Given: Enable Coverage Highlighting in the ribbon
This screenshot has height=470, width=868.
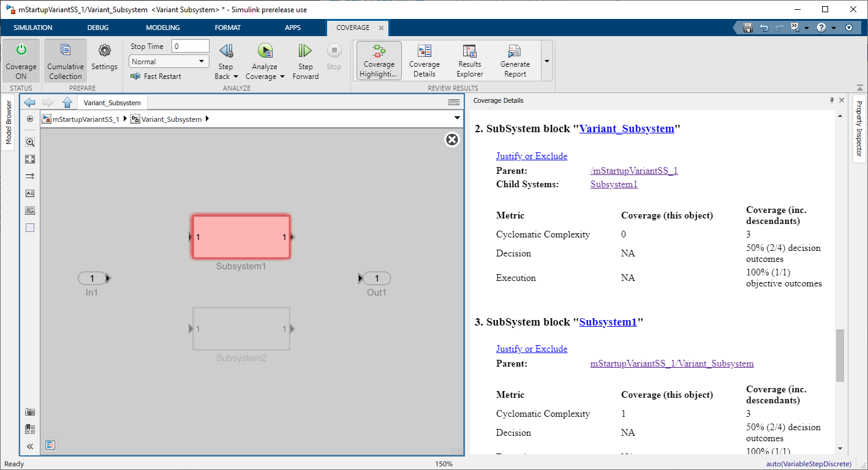Looking at the screenshot, I should pos(378,60).
